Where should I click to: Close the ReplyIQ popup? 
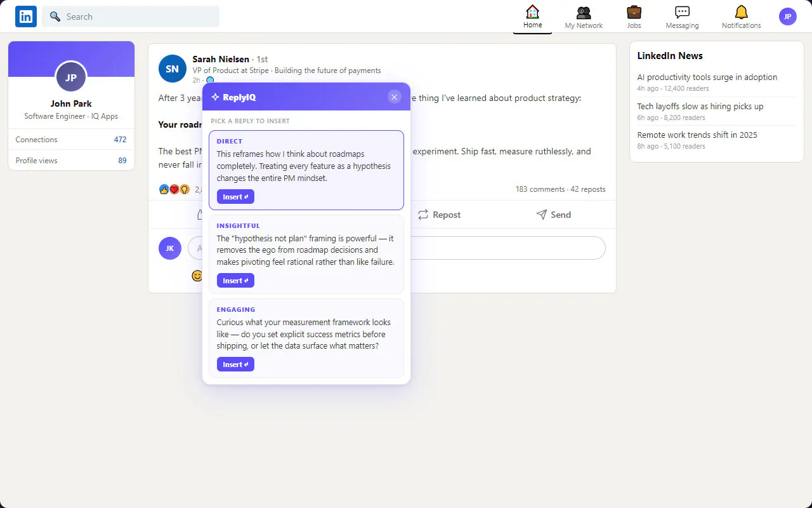click(395, 97)
